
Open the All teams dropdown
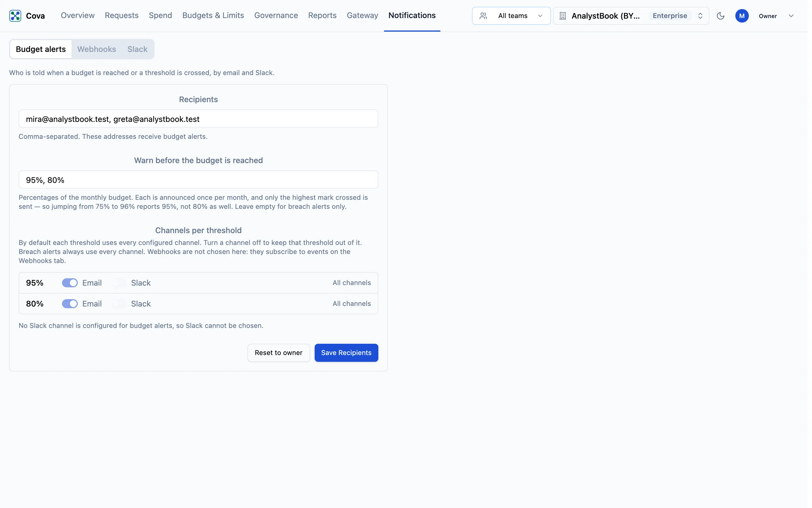(x=511, y=16)
